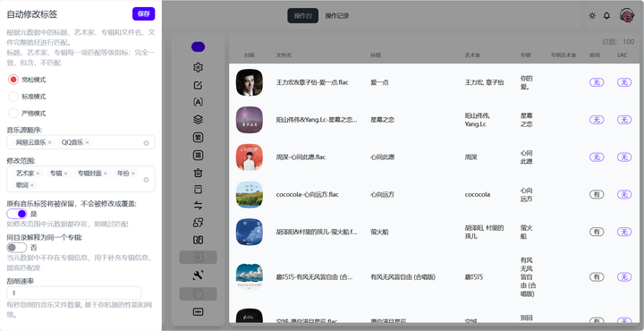Open cover thumbnail of 周深-心同此愿
The width and height of the screenshot is (644, 331).
click(250, 157)
